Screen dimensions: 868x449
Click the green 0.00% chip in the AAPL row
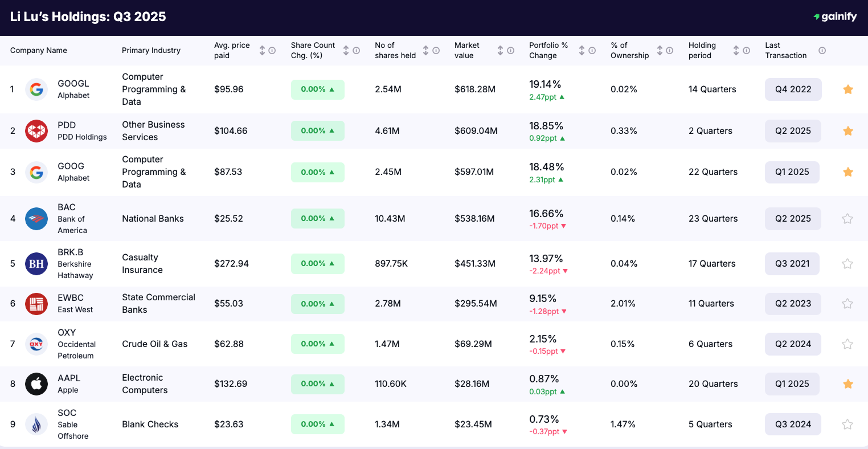point(318,383)
